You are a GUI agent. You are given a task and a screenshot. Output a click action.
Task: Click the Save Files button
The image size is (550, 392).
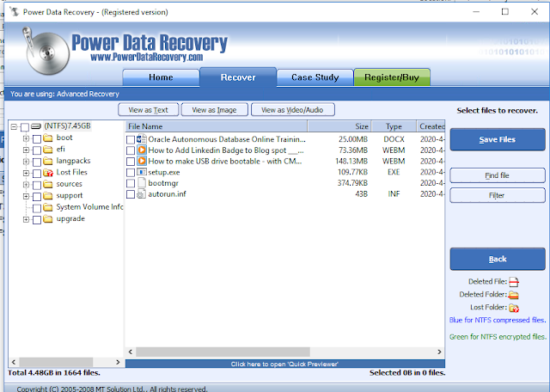pos(498,139)
